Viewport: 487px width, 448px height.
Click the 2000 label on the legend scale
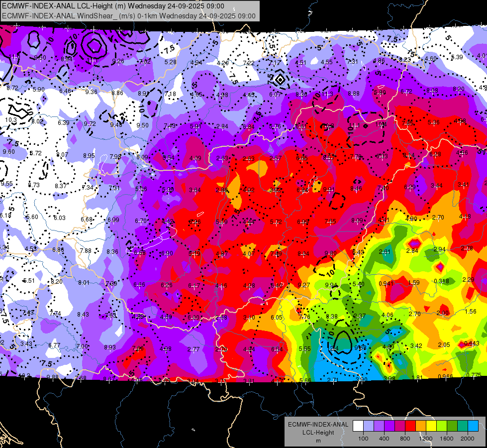coord(468,439)
